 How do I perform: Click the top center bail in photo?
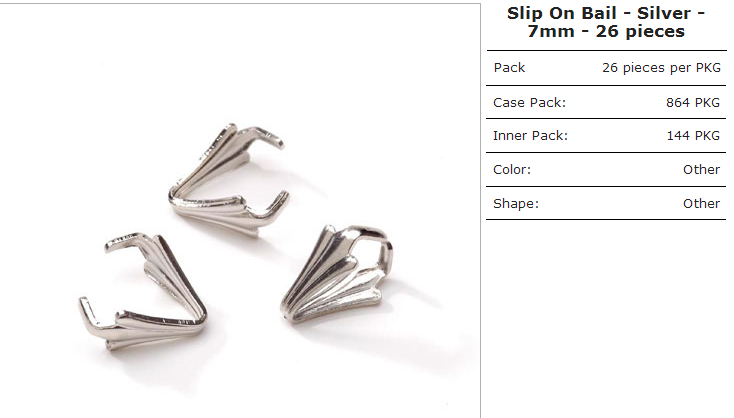228,179
